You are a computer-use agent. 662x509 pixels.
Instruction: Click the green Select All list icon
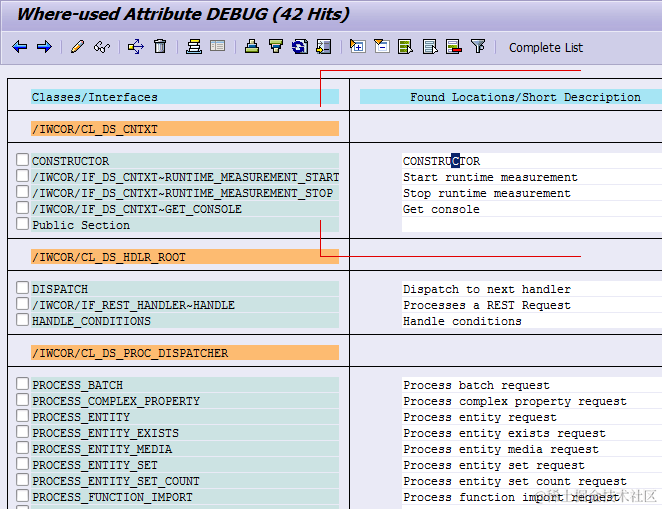click(405, 46)
